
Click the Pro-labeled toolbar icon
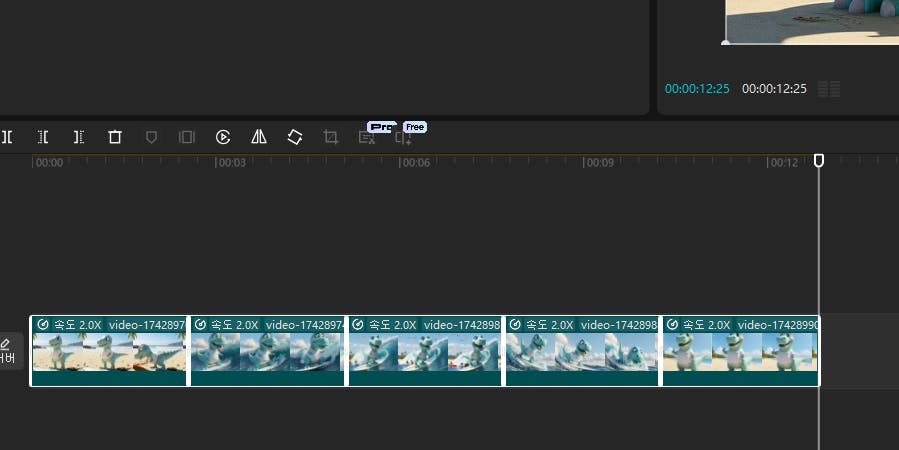367,137
